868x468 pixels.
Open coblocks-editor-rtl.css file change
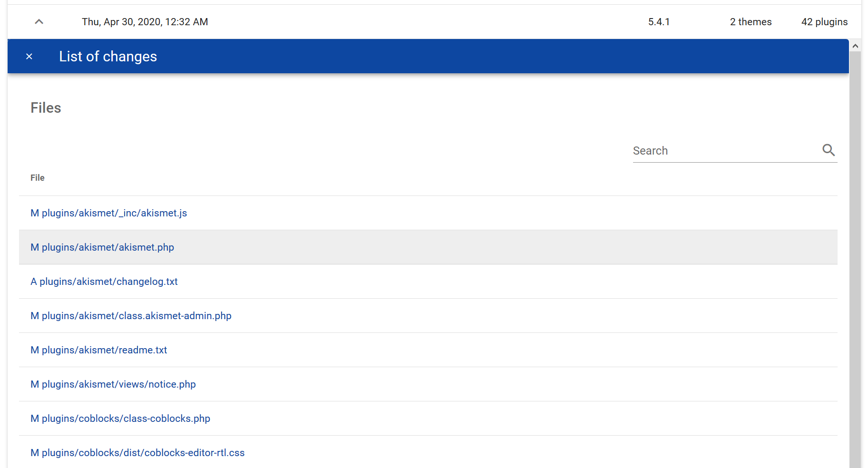(x=137, y=453)
